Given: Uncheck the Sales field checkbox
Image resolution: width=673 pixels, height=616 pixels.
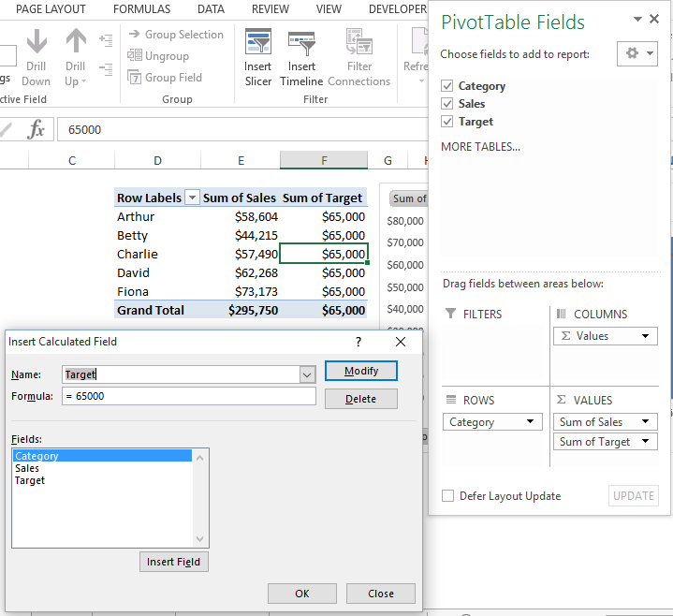Looking at the screenshot, I should [x=447, y=104].
